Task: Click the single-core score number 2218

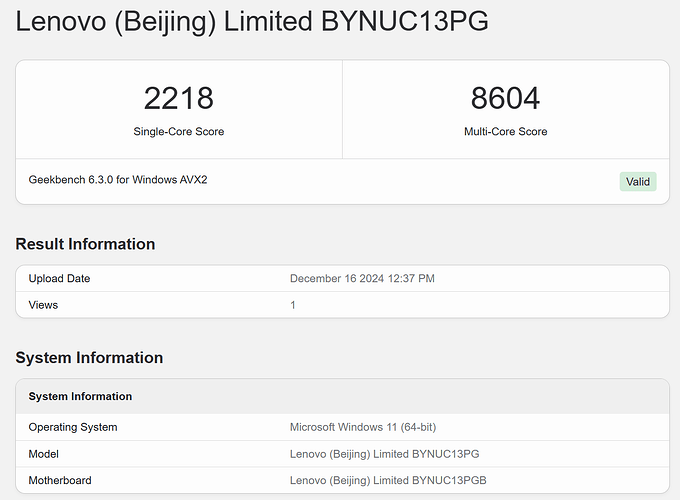Action: tap(178, 98)
